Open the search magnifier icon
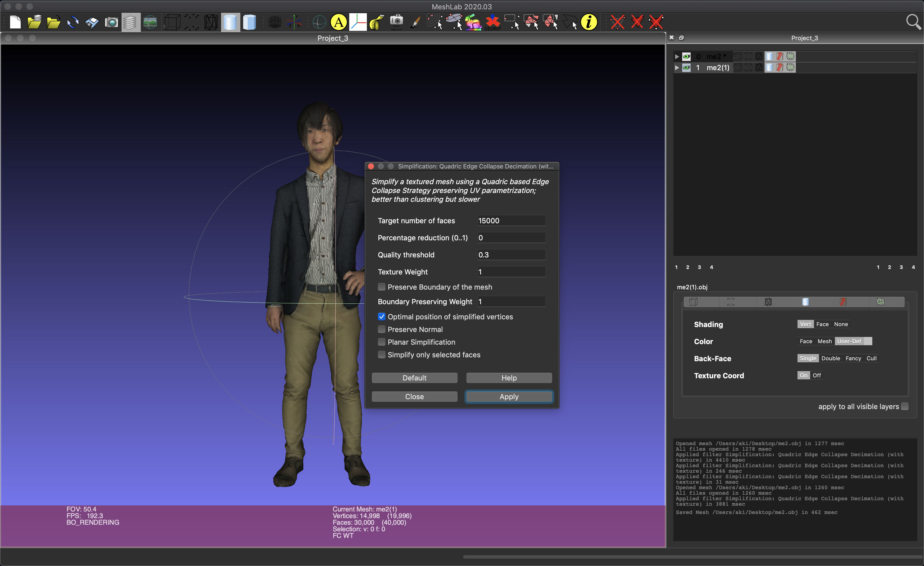 click(914, 22)
